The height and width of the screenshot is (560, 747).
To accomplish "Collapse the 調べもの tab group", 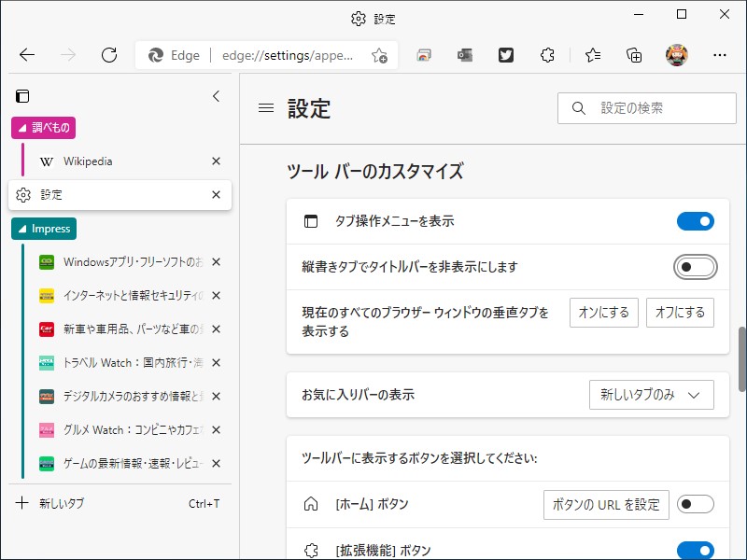I will (43, 127).
